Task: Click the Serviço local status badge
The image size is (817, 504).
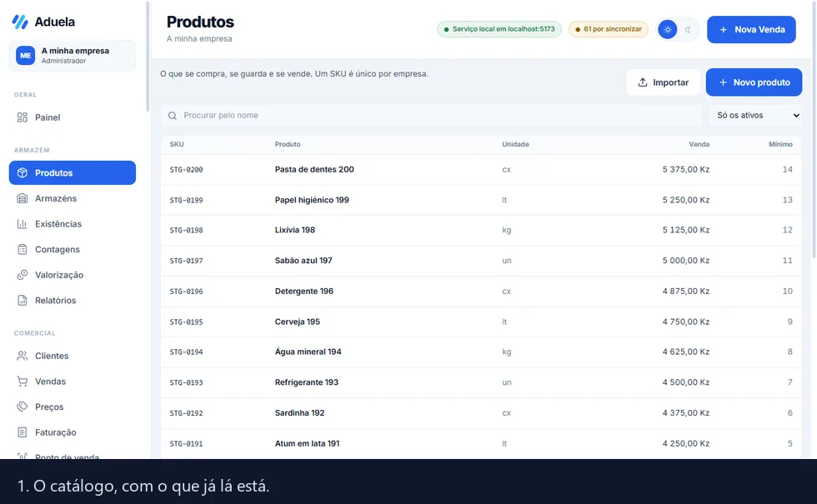Action: [499, 29]
